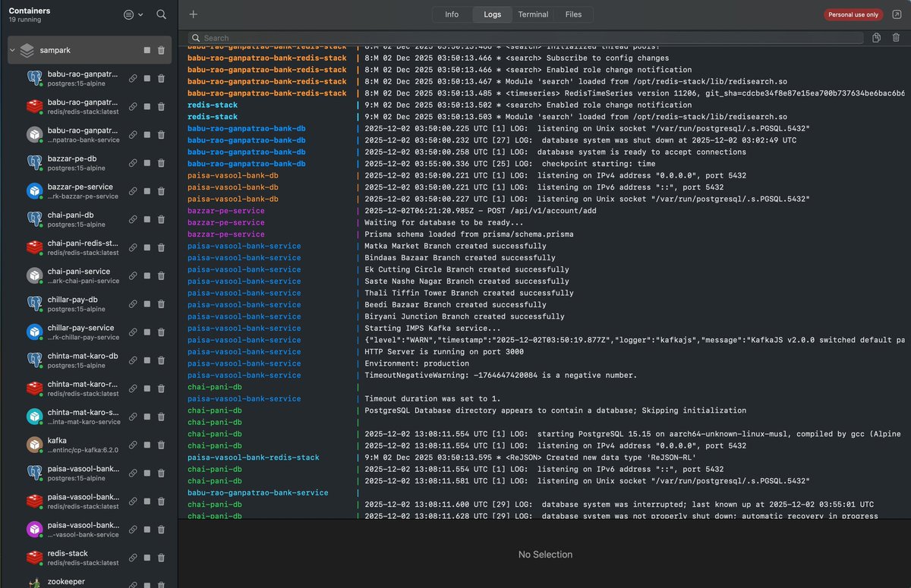911x588 pixels.
Task: Stop the chai-pani-db container
Action: point(147,219)
